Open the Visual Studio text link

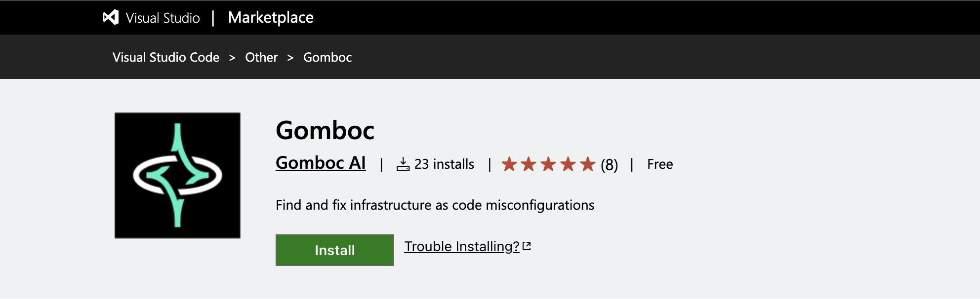[x=163, y=18]
